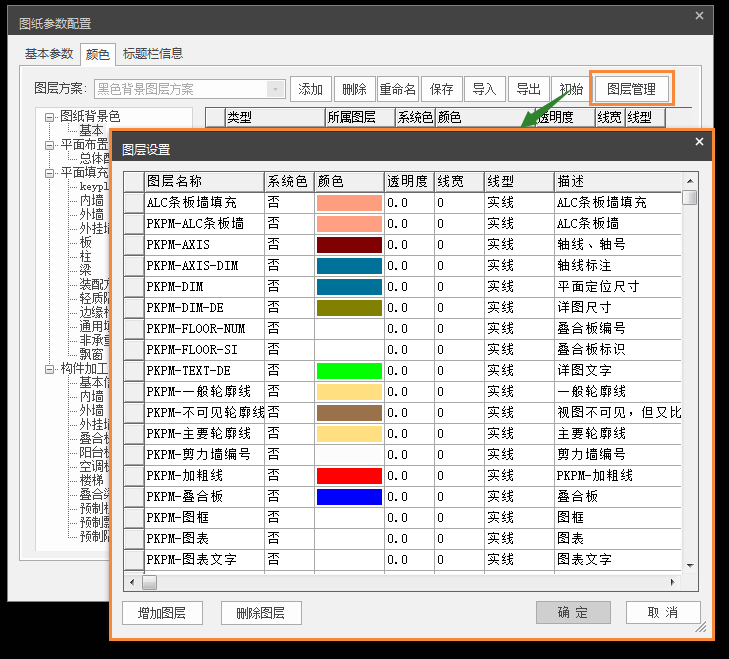The height and width of the screenshot is (659, 729).
Task: Pick the green color swatch for PKPM-TEXT-DE
Action: click(349, 371)
